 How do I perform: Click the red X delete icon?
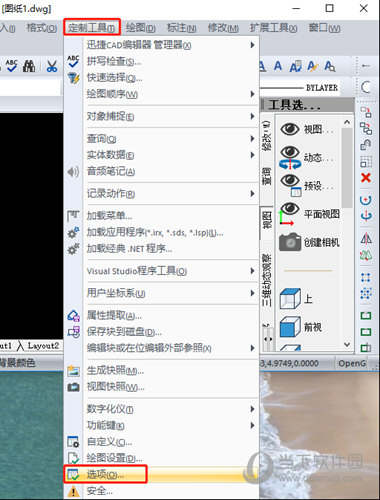click(366, 177)
